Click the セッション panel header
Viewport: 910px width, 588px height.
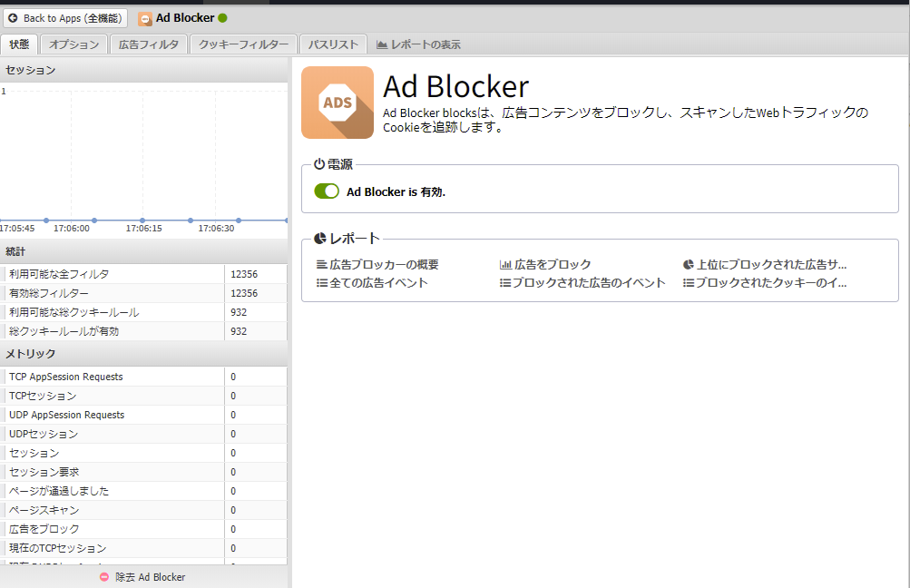(31, 70)
